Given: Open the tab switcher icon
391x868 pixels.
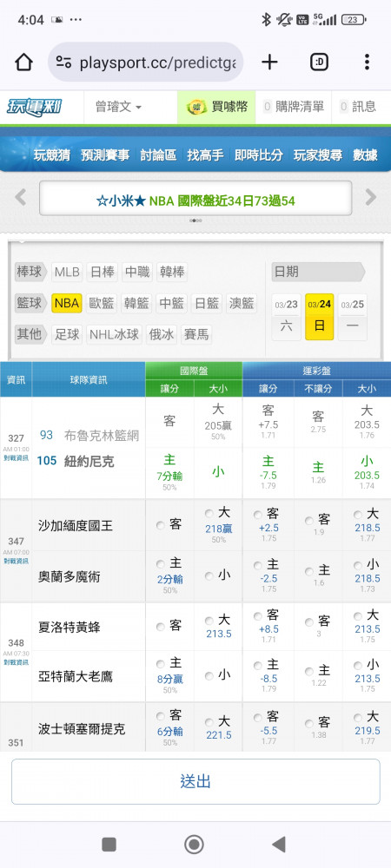Looking at the screenshot, I should [x=319, y=62].
